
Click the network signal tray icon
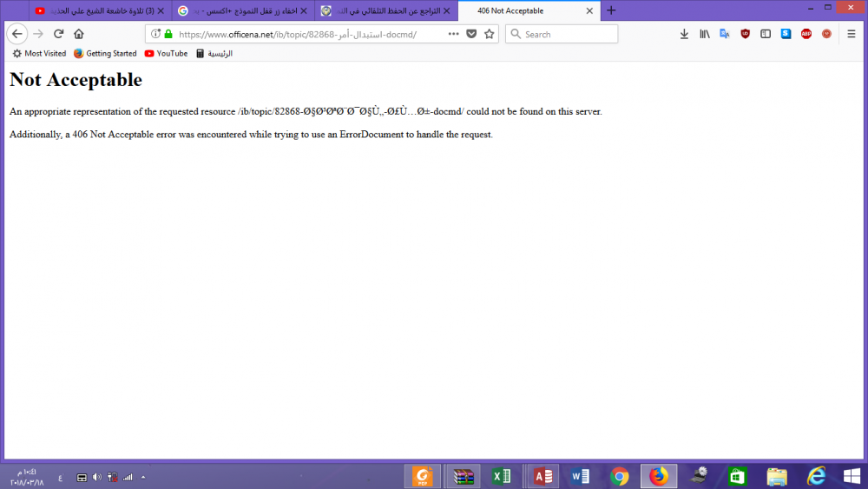tap(128, 477)
